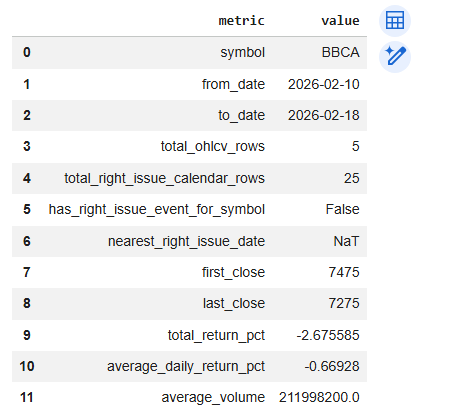This screenshot has width=463, height=415.
Task: Select the 'average_daily_return_pct' cell
Action: [186, 366]
